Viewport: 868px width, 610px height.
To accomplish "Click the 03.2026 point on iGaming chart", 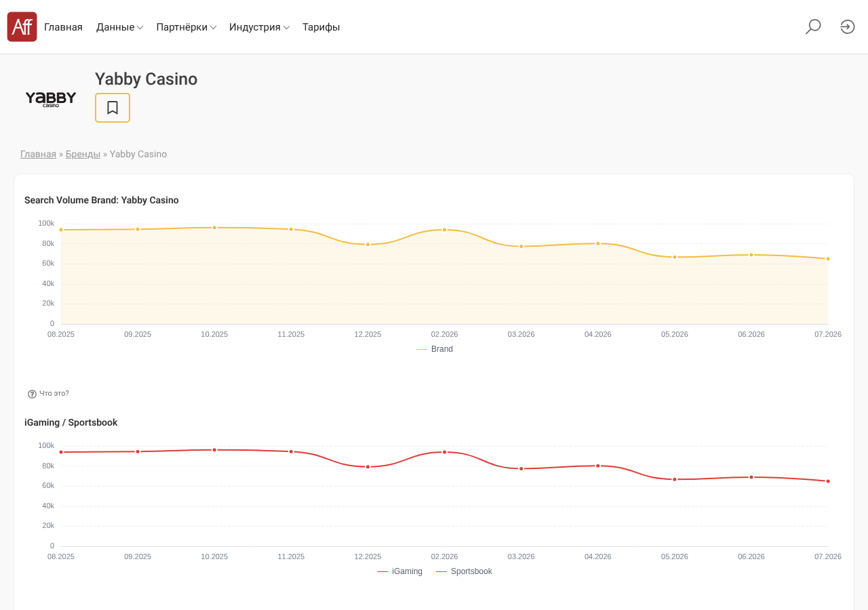I will coord(521,468).
